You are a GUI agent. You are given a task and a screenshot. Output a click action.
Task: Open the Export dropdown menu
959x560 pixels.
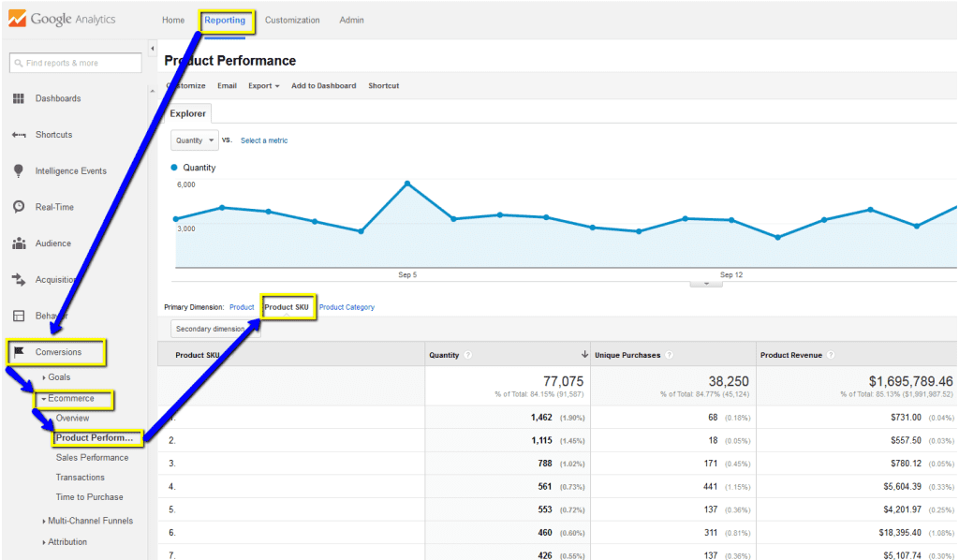(x=263, y=86)
